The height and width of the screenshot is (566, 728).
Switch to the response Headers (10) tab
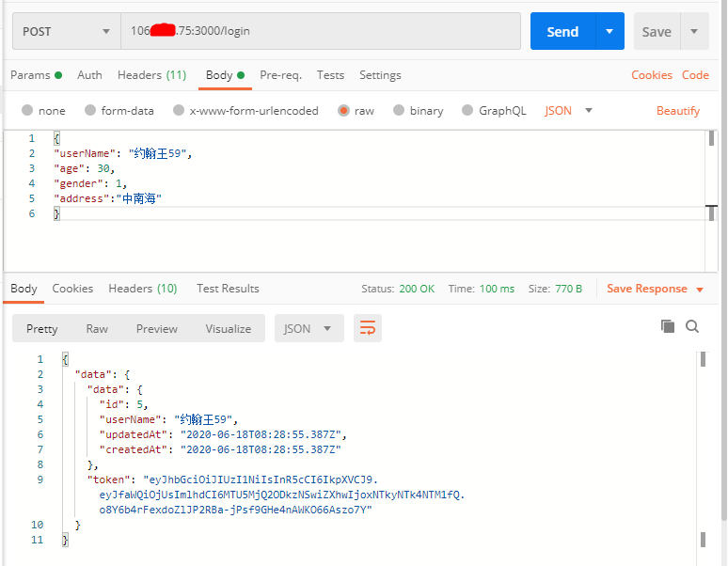(143, 289)
